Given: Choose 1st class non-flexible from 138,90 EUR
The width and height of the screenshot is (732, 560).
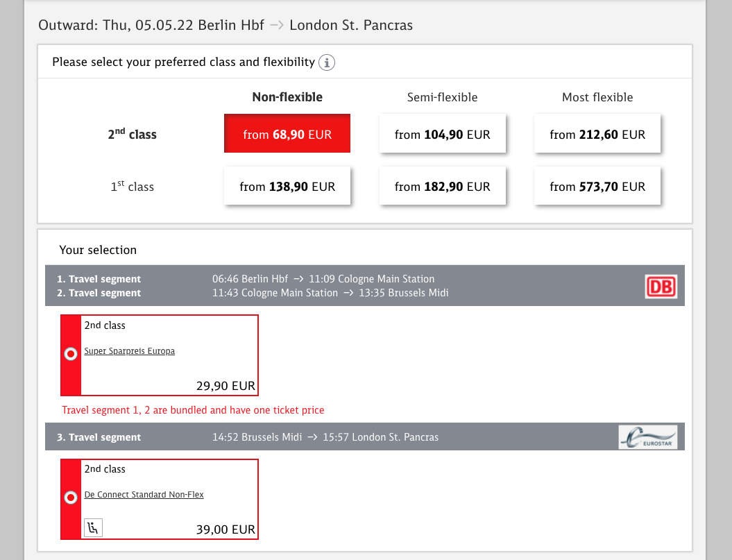Looking at the screenshot, I should tap(287, 186).
